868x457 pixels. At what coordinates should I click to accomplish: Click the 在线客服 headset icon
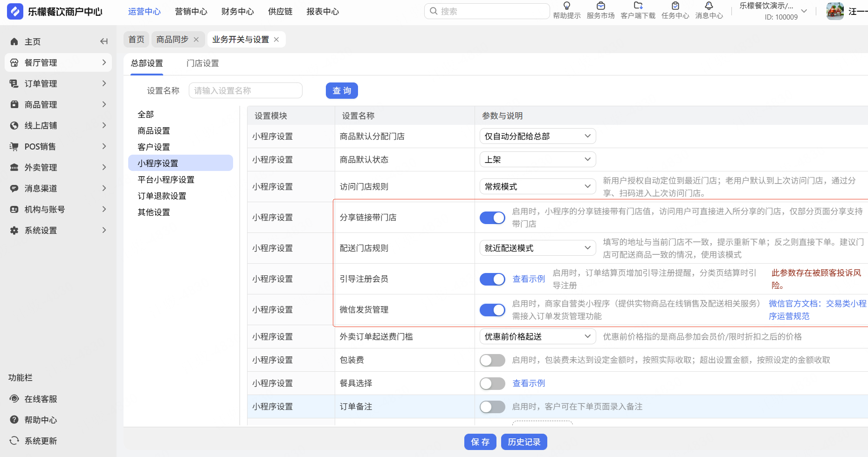point(14,399)
